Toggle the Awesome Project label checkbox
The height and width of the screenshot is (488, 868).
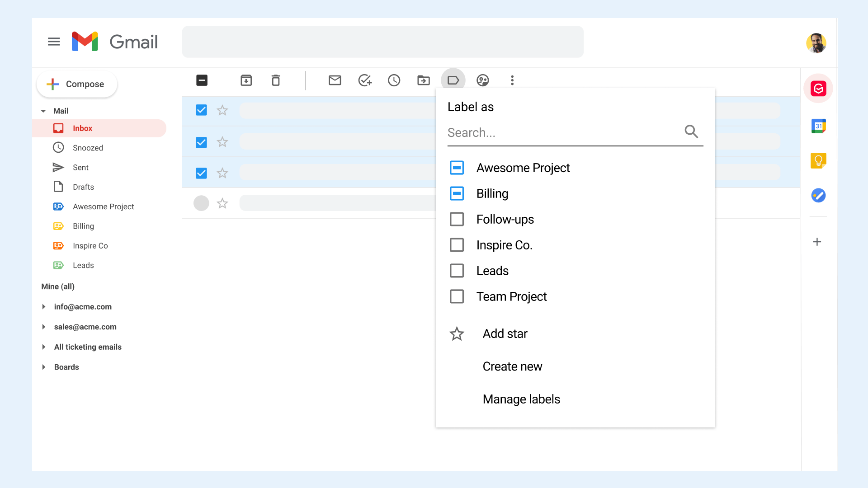[457, 168]
